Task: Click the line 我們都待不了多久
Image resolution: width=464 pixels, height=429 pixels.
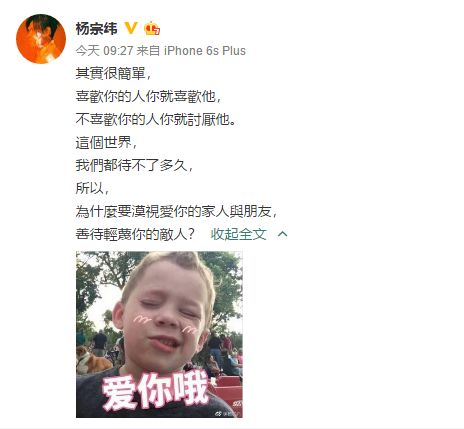Action: coord(134,165)
